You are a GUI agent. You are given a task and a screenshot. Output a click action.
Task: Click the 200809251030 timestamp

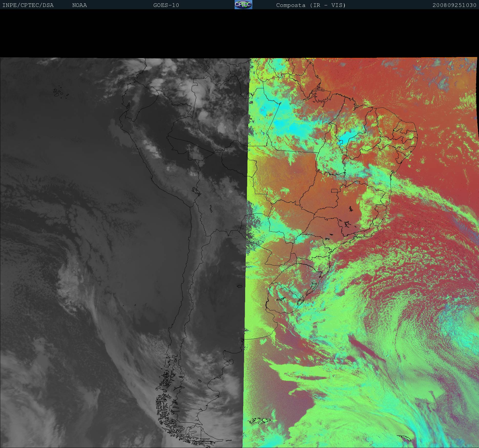coord(454,5)
